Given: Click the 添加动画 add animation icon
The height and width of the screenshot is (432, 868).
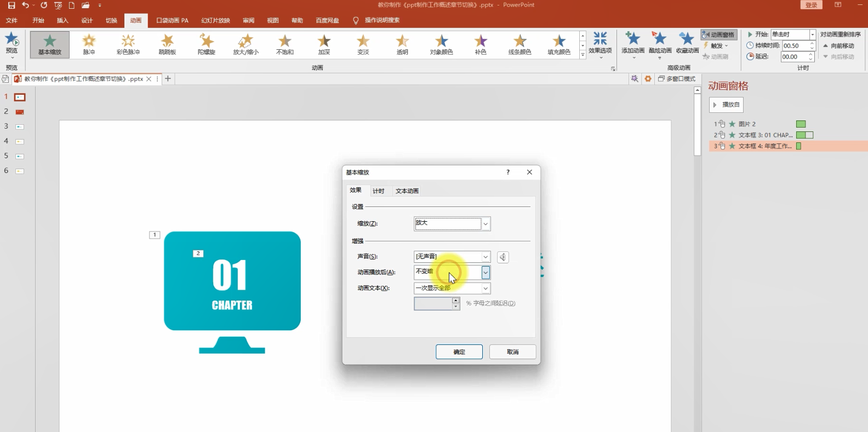Looking at the screenshot, I should 633,43.
